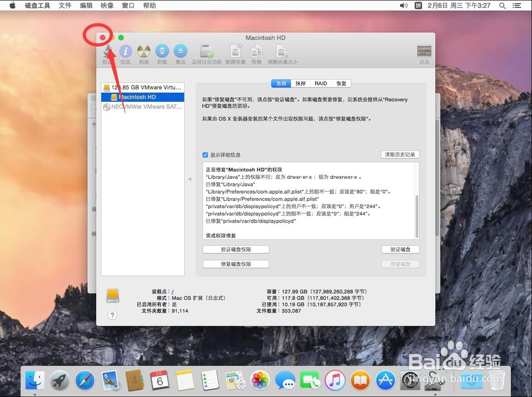
Task: Open the 映像 menu in menu bar
Action: tap(106, 5)
